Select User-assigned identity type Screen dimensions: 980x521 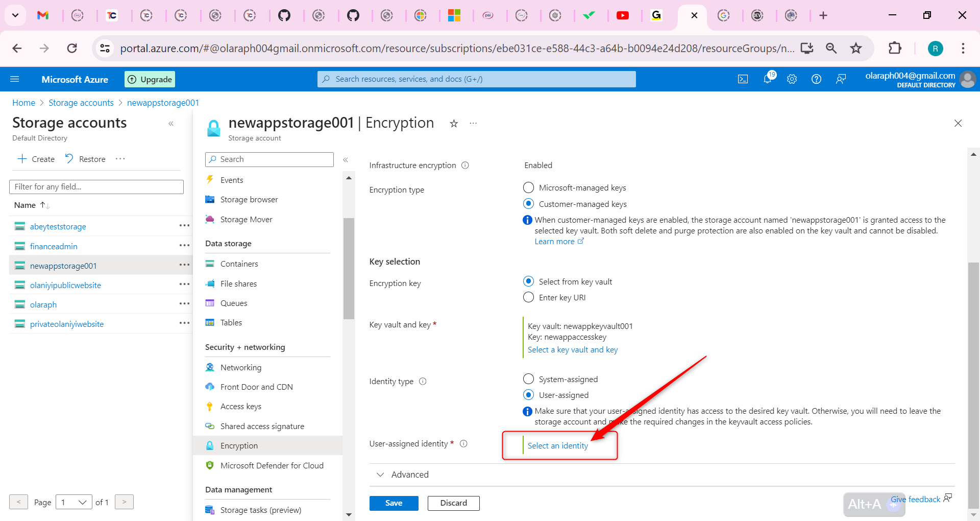528,395
